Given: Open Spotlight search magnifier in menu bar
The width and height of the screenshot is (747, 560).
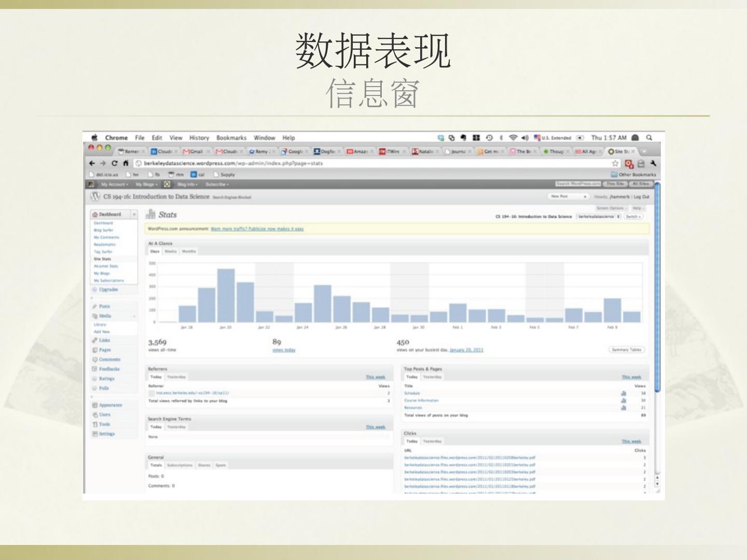Looking at the screenshot, I should pos(649,138).
